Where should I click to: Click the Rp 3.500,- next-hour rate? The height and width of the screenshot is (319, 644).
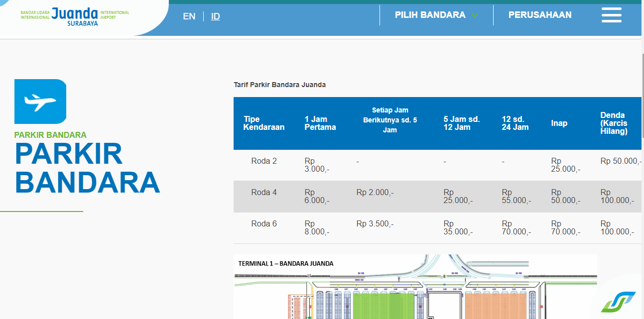[x=375, y=224]
